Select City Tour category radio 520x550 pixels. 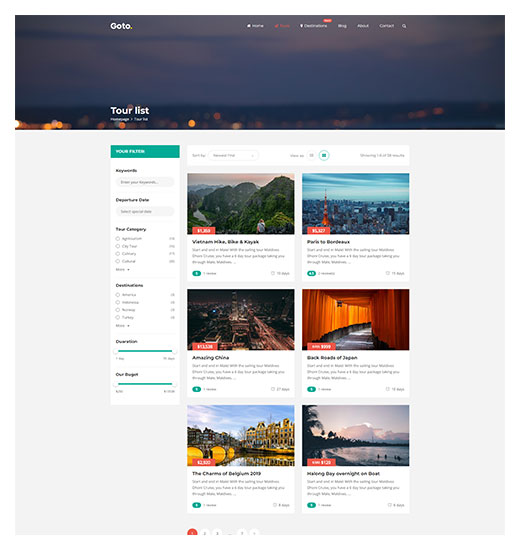[118, 246]
